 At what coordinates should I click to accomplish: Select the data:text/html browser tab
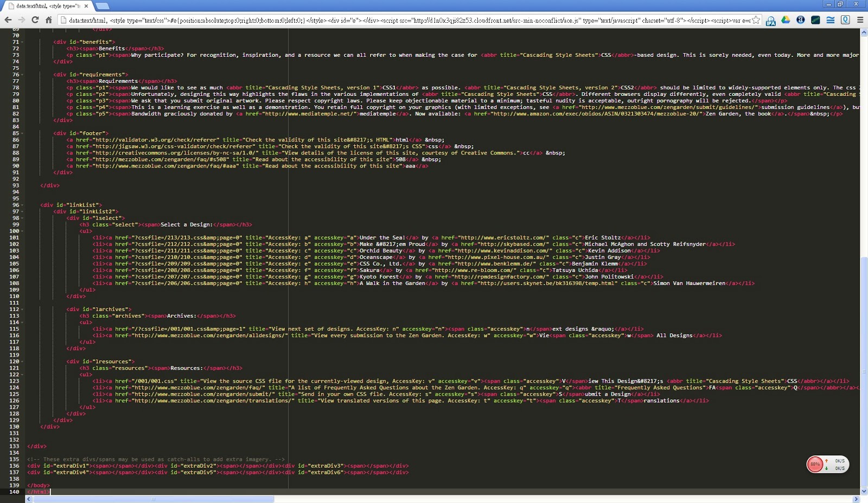pos(48,6)
